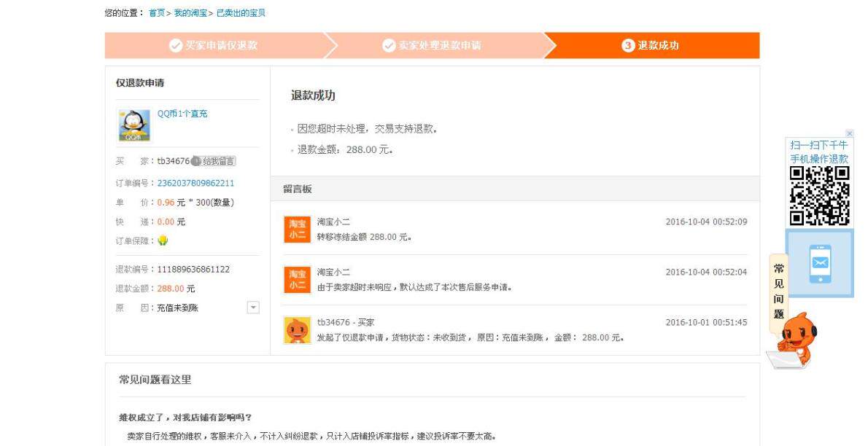The image size is (868, 446).
Task: Click the 常见问题看这里 heading
Action: click(155, 380)
